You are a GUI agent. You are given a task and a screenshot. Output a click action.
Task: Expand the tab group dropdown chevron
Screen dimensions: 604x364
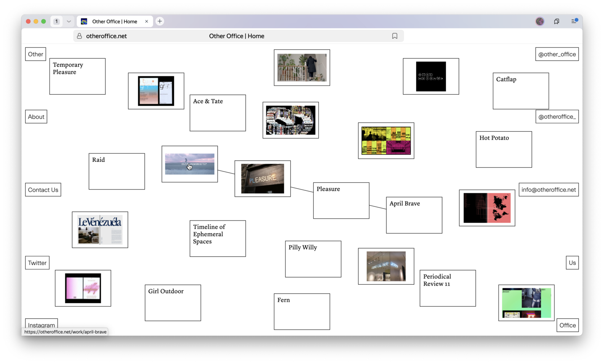(x=69, y=21)
